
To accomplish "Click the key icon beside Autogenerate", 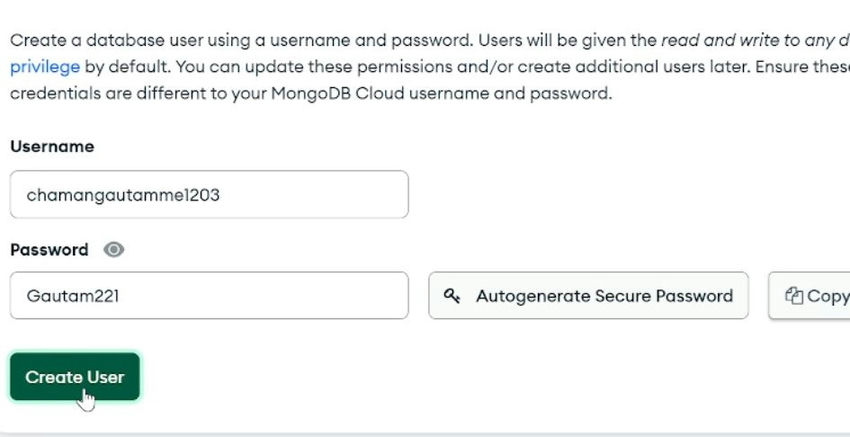I will point(452,295).
